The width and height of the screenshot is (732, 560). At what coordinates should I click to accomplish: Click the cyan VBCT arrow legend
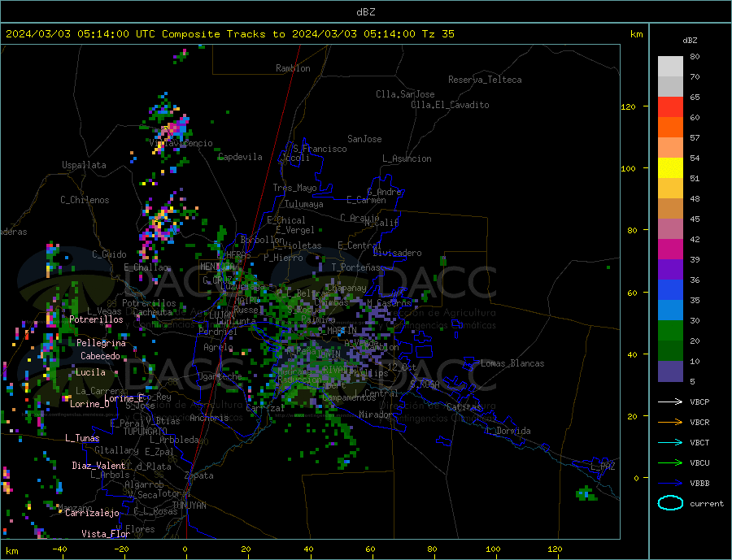tap(670, 442)
